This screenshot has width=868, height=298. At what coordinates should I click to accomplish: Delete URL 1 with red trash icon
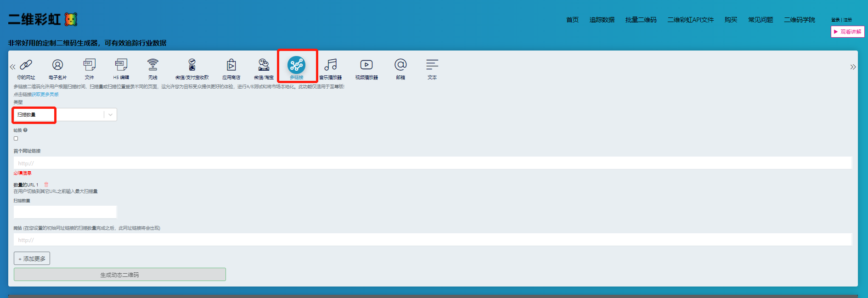click(x=46, y=185)
